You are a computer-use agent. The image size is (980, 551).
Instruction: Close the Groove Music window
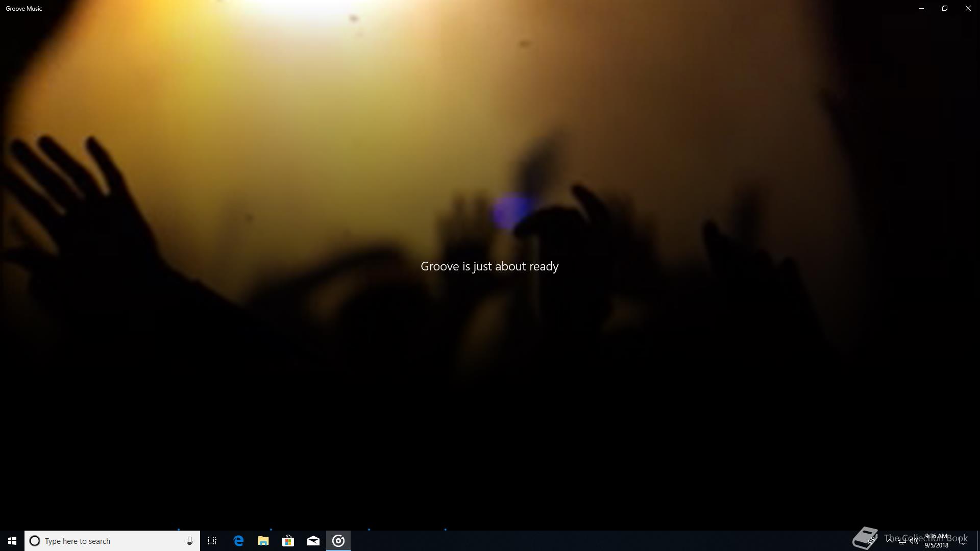968,8
